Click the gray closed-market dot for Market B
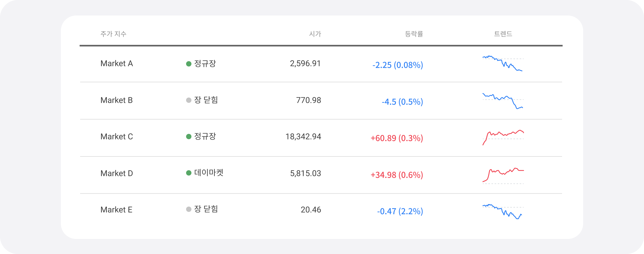The width and height of the screenshot is (644, 254). tap(189, 100)
